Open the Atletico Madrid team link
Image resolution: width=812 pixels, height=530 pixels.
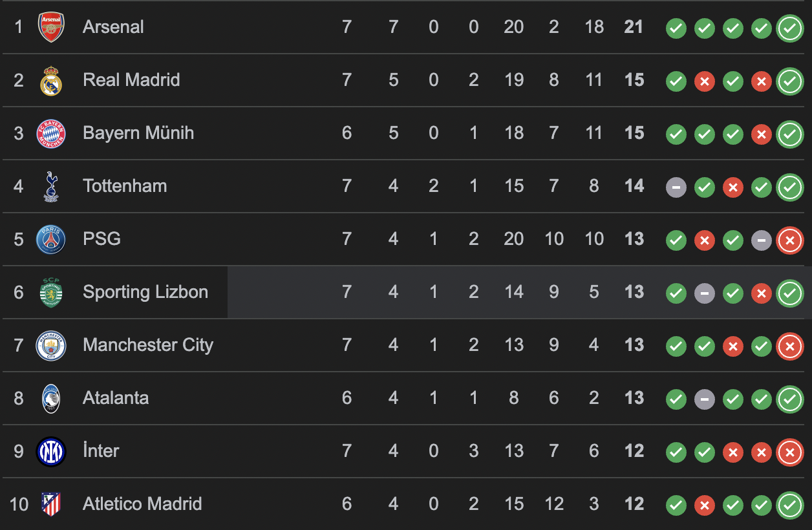[x=142, y=504]
